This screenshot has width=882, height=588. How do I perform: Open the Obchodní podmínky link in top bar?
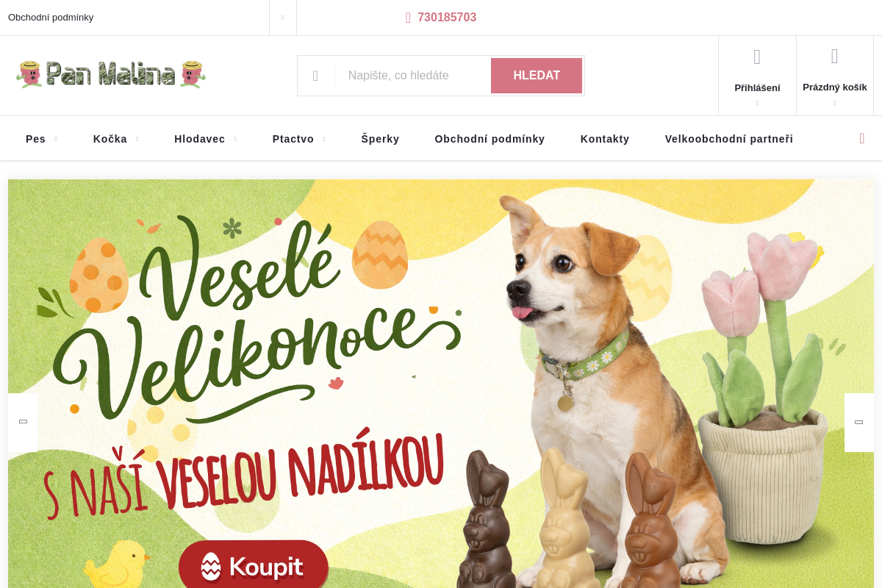[51, 18]
